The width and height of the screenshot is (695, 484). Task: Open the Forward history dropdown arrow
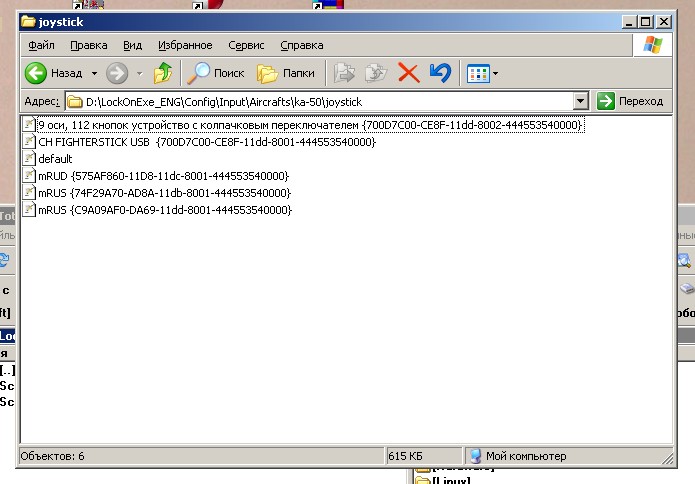tap(140, 73)
